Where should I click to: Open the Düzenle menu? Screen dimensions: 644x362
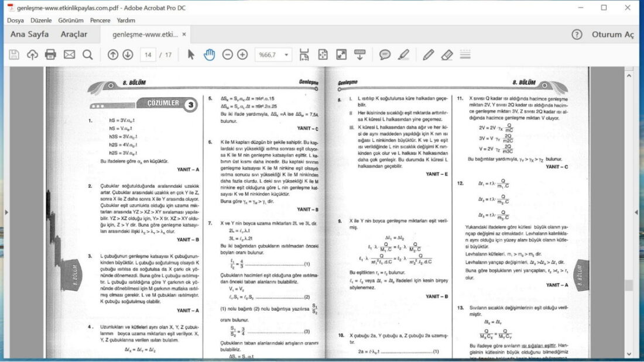[41, 20]
